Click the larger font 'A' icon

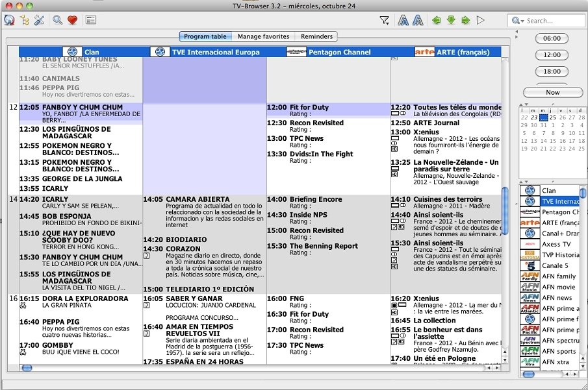(403, 20)
